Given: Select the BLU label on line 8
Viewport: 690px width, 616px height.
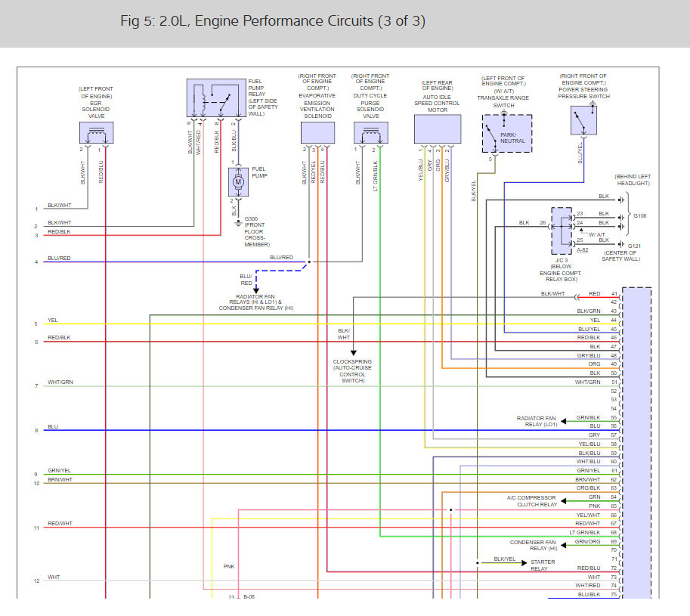Looking at the screenshot, I should tap(53, 426).
